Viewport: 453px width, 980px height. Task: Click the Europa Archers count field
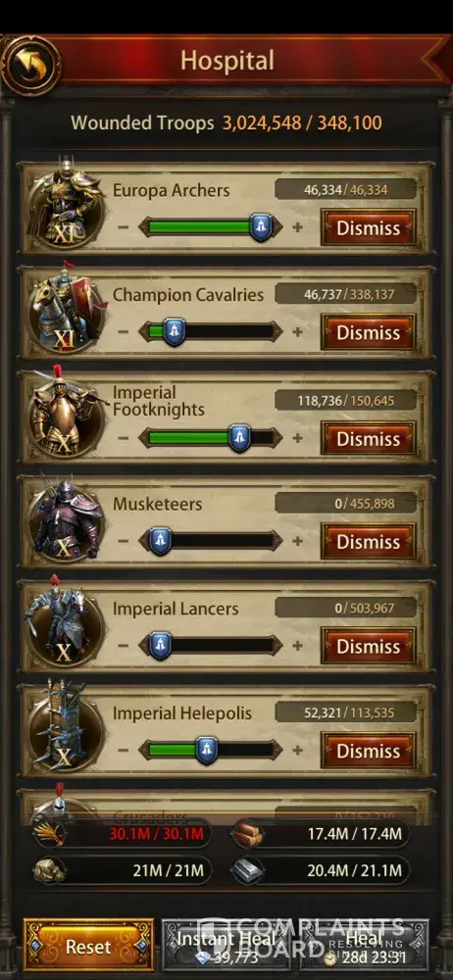345,189
